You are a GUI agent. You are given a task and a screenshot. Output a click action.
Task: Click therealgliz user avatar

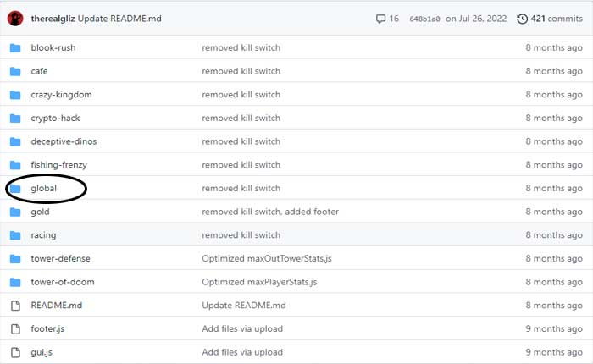[x=14, y=18]
